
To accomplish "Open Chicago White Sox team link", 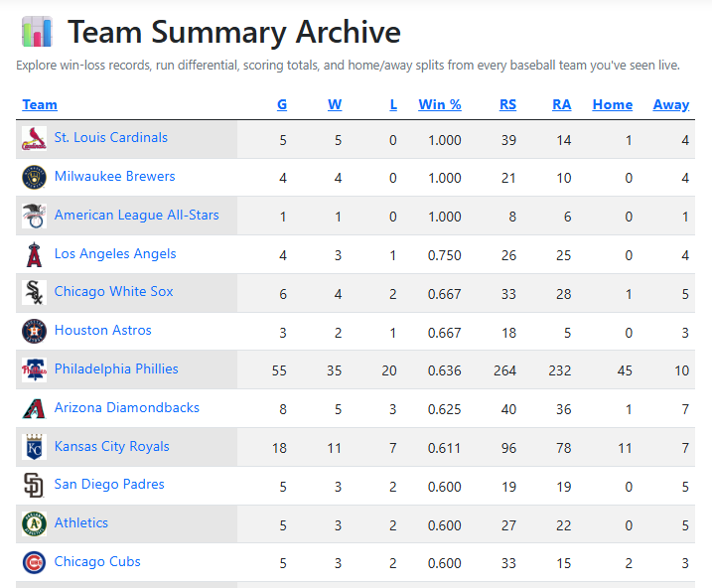I will tap(113, 291).
